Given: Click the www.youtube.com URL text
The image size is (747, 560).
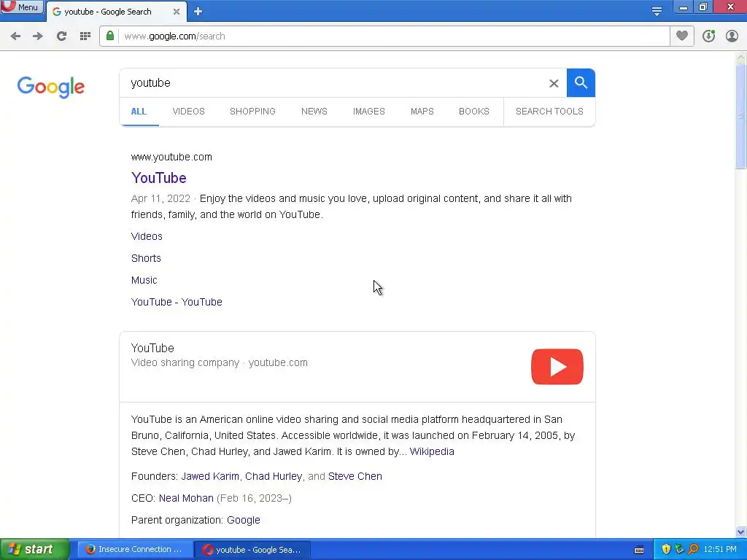Looking at the screenshot, I should coord(171,157).
